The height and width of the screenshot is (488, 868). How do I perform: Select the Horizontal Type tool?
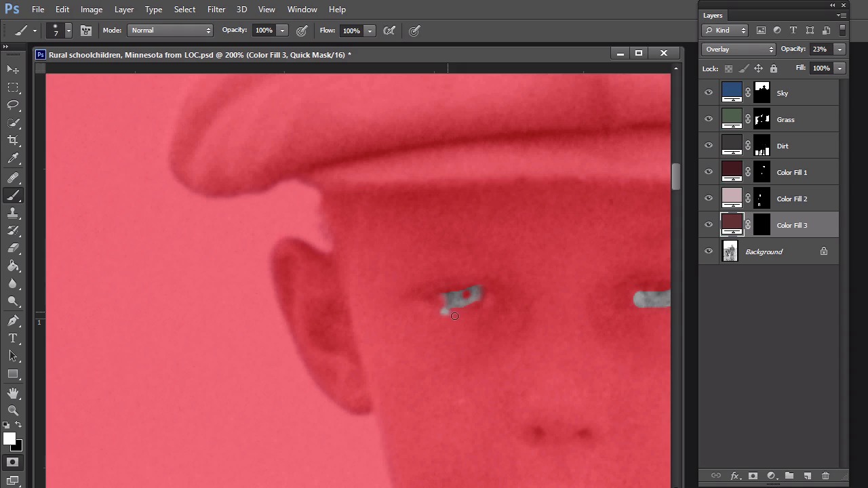13,338
